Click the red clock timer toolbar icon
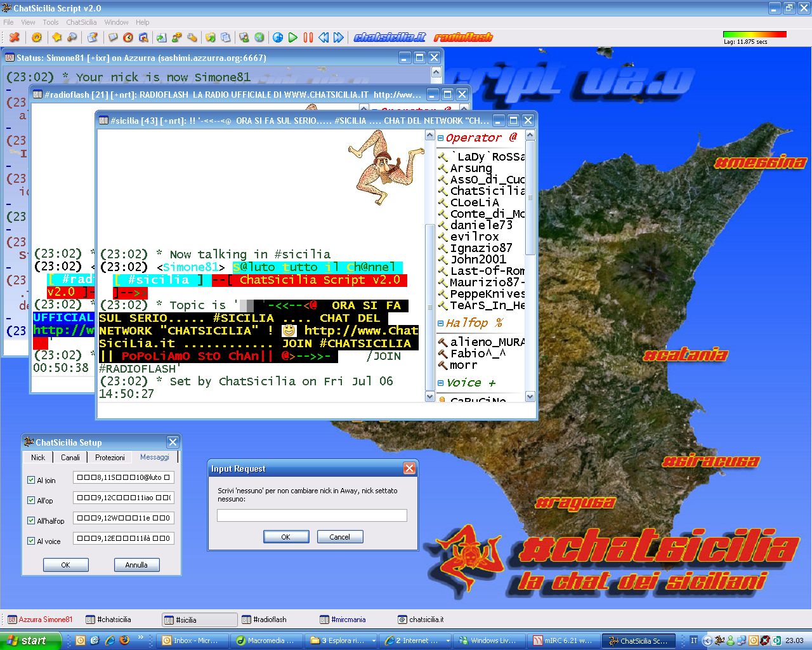 click(128, 37)
